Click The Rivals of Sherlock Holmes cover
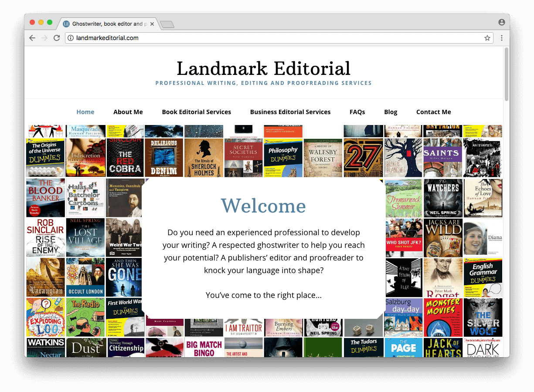Image resolution: width=534 pixels, height=392 pixels. pos(204,158)
